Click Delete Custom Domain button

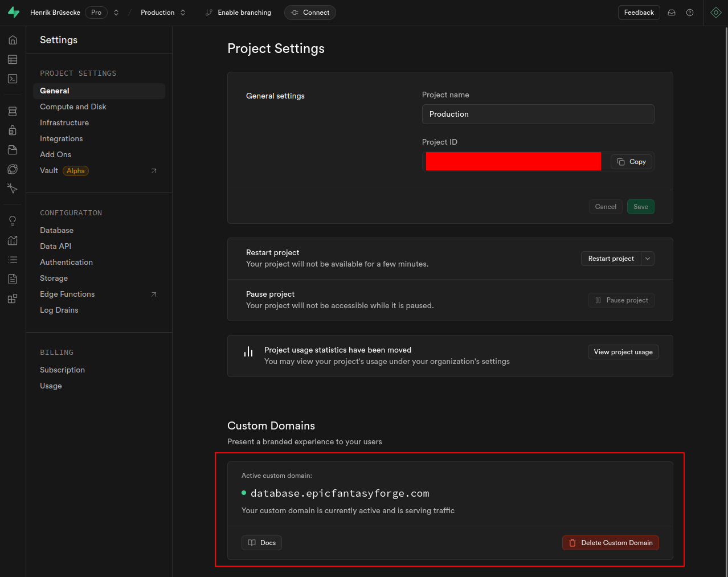(611, 543)
